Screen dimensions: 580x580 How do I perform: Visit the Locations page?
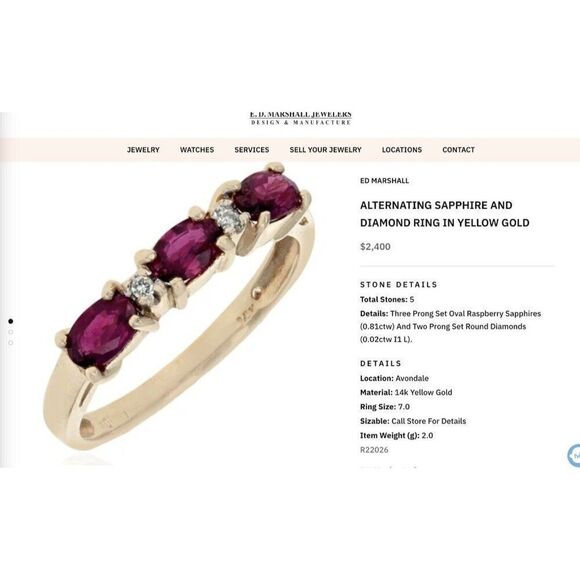coord(402,150)
